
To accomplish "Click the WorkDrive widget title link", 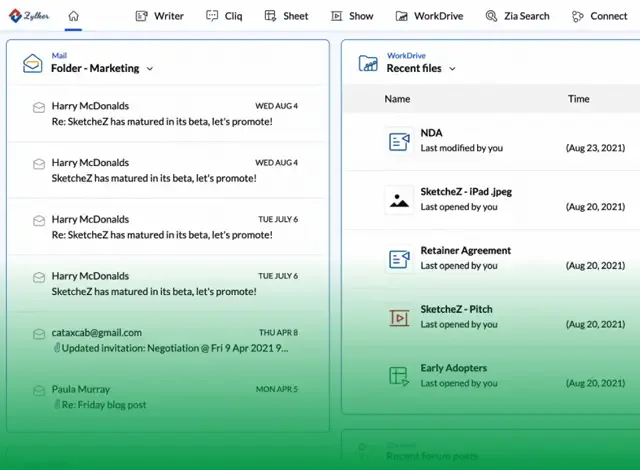I will click(406, 55).
